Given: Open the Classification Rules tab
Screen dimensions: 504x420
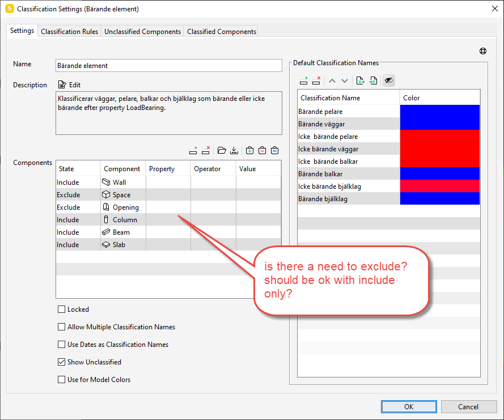Looking at the screenshot, I should [x=69, y=32].
